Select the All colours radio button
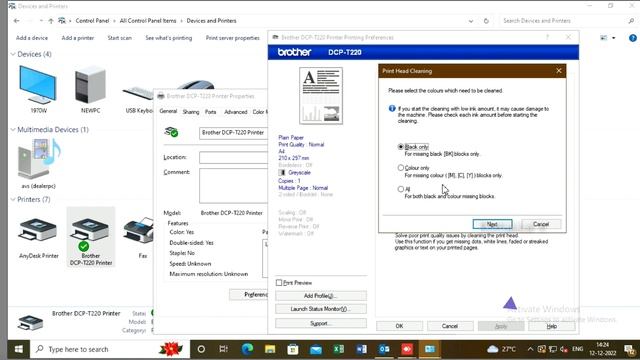 click(x=400, y=189)
